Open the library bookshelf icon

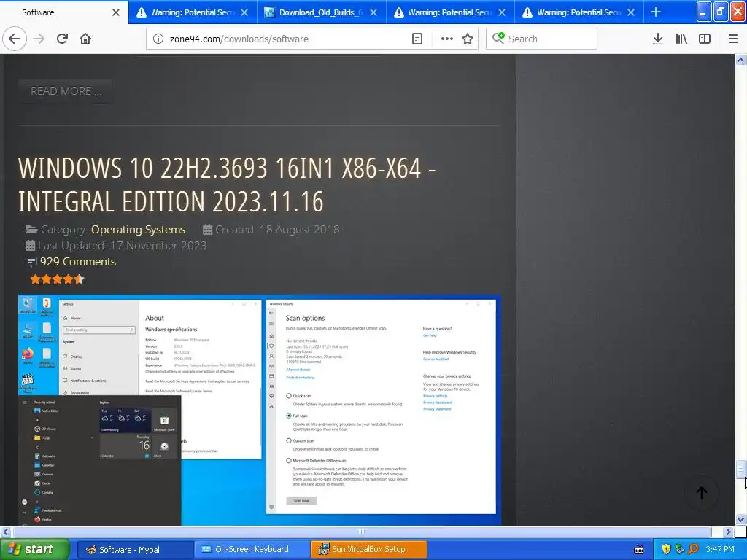click(681, 39)
